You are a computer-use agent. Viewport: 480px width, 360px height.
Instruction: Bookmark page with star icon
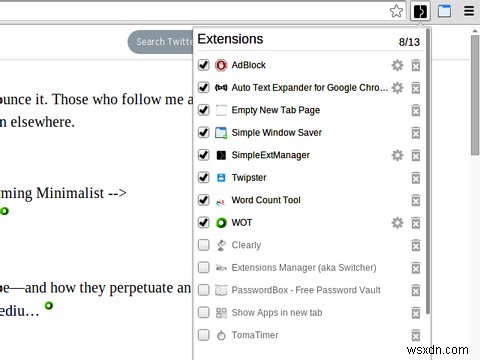396,11
